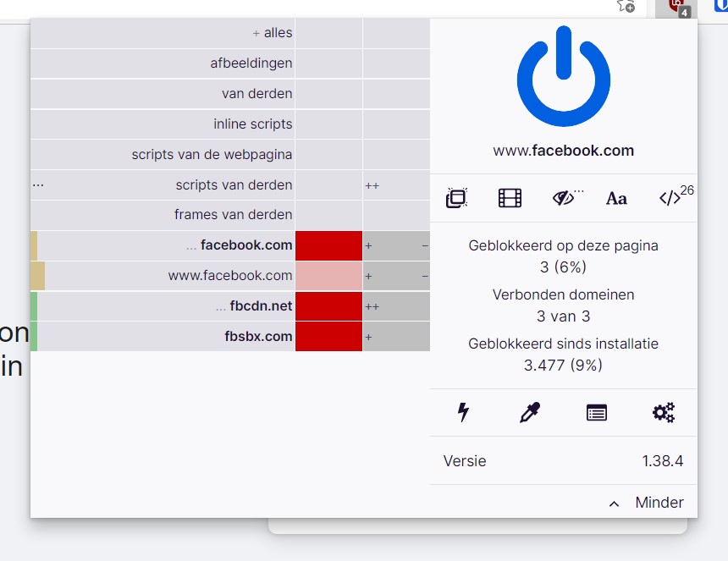Viewport: 728px width, 561px height.
Task: Select the 'afbeeldingen' rule row
Action: click(x=163, y=63)
